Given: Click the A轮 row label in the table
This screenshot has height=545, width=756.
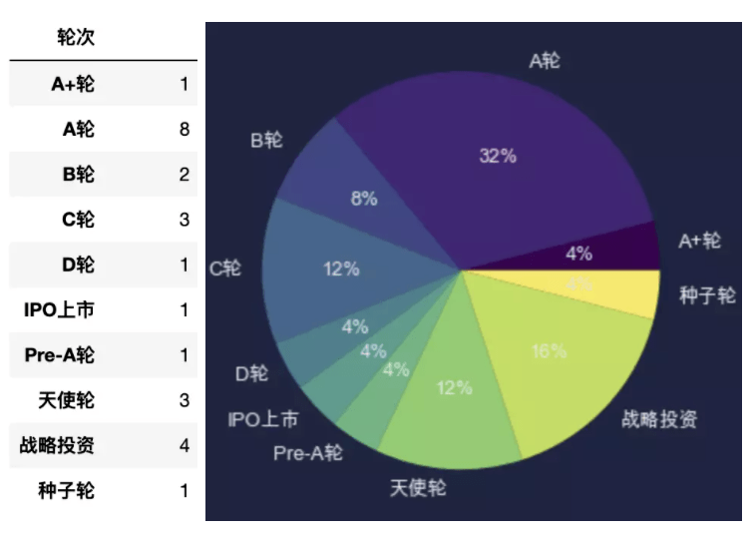Looking at the screenshot, I should [78, 130].
